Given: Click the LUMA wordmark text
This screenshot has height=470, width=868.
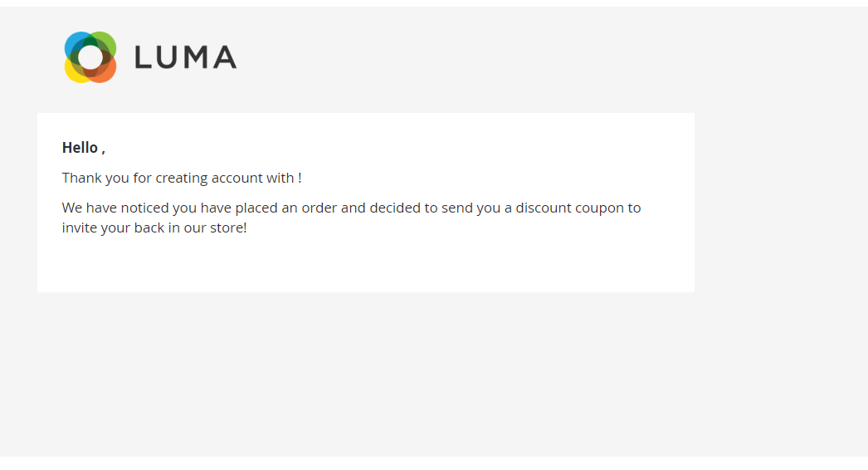Looking at the screenshot, I should point(186,57).
